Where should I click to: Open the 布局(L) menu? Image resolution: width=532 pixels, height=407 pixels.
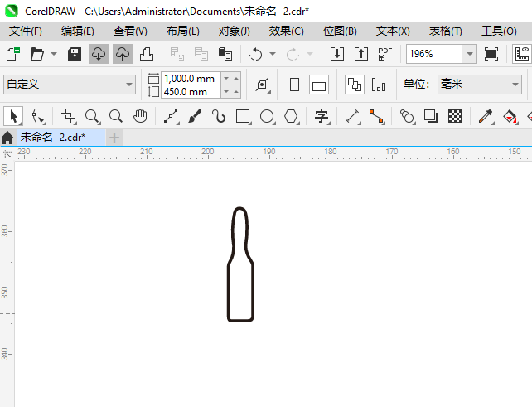183,31
